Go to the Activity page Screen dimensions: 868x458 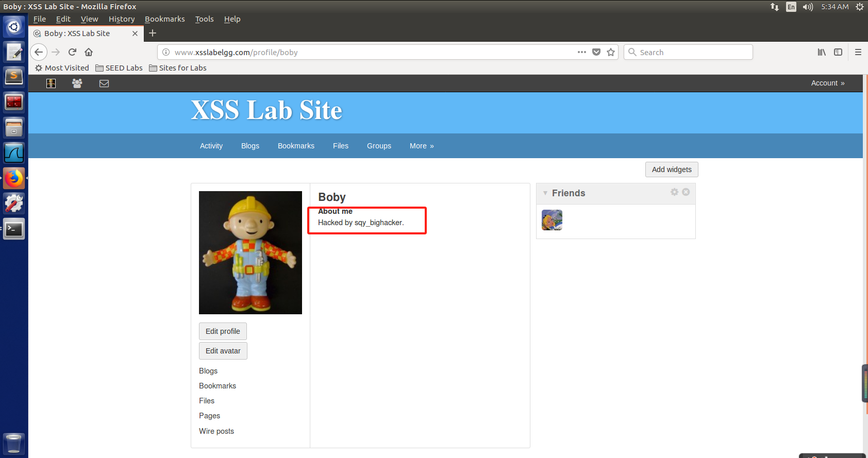(211, 146)
